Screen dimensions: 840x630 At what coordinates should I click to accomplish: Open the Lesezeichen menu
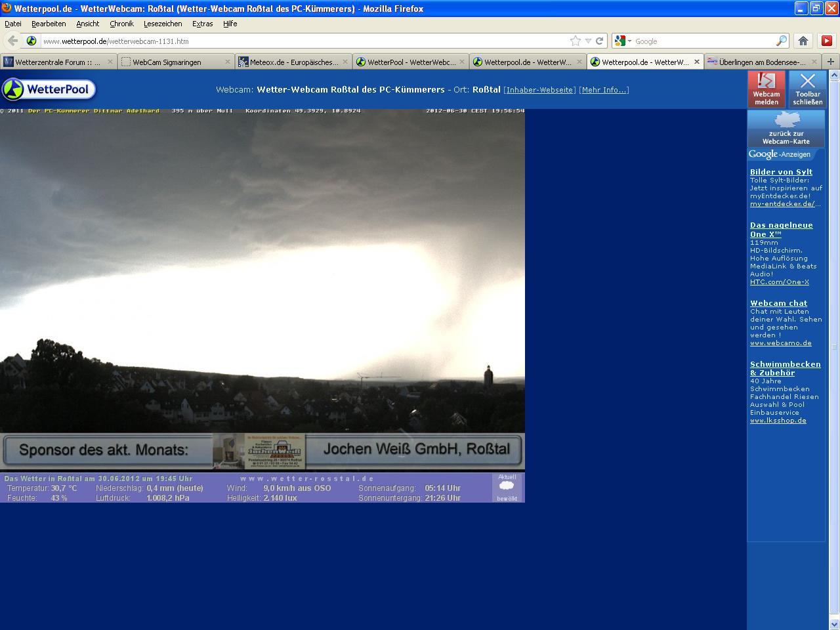coord(163,24)
